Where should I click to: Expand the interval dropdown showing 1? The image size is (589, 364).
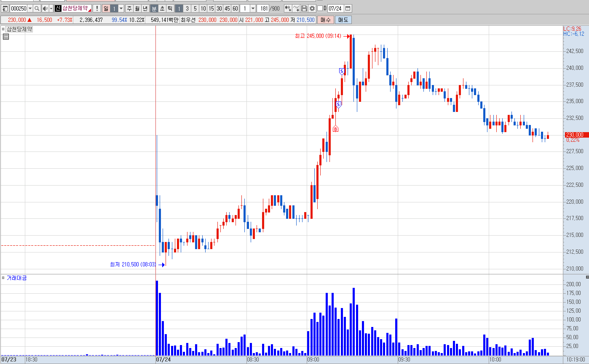(253, 8)
